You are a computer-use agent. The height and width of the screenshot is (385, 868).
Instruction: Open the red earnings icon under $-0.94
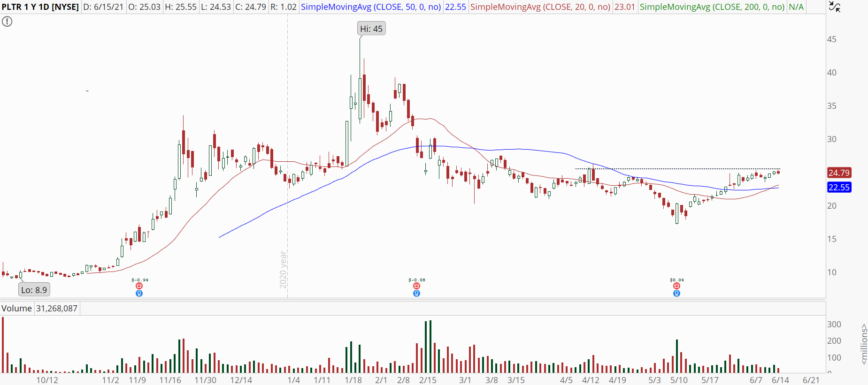click(x=139, y=286)
